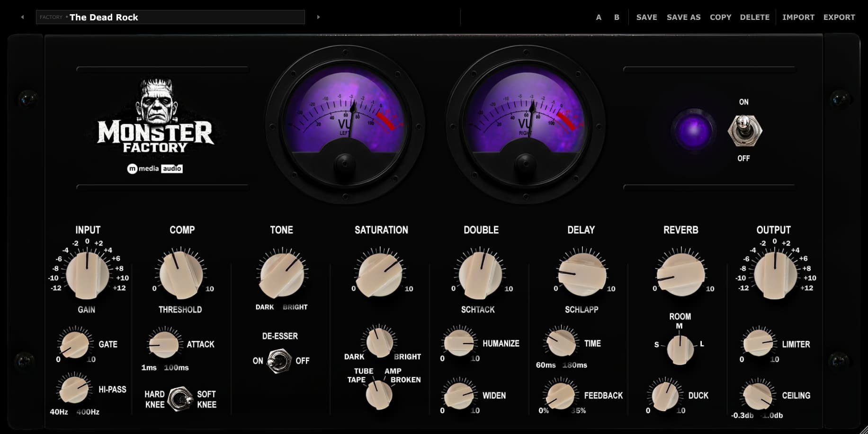Click the COMP THRESHOLD knob
Screen dimensions: 868x434
[180, 275]
